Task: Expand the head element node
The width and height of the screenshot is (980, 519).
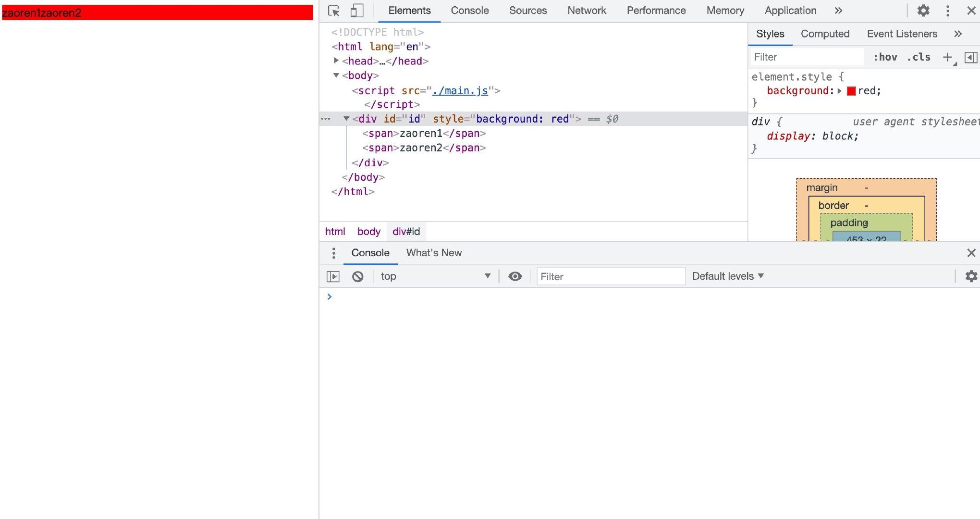Action: coord(336,61)
